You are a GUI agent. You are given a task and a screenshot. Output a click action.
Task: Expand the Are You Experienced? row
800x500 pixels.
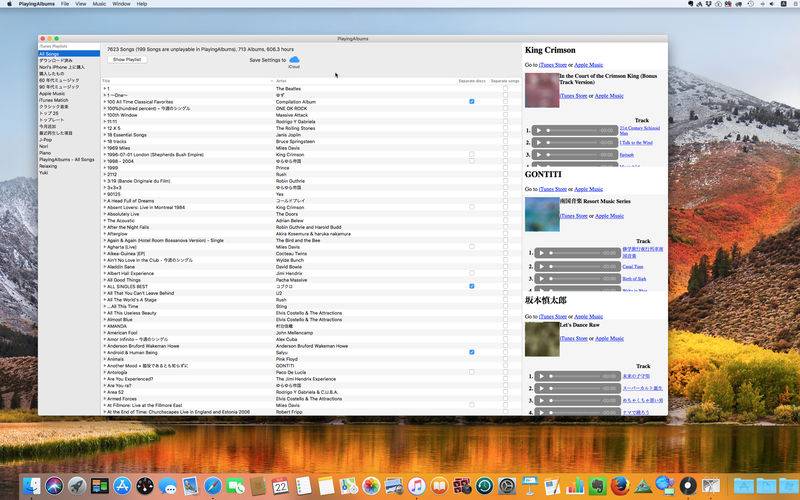[x=105, y=379]
